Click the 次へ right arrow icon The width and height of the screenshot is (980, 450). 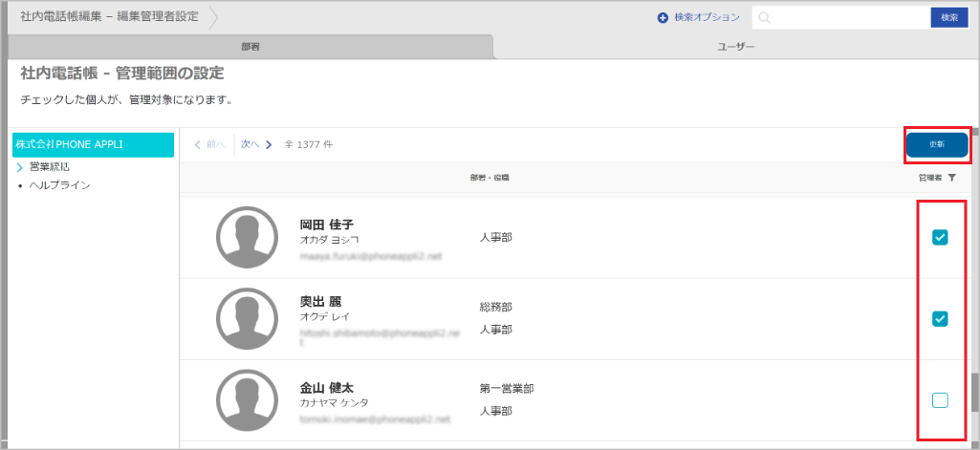[270, 144]
